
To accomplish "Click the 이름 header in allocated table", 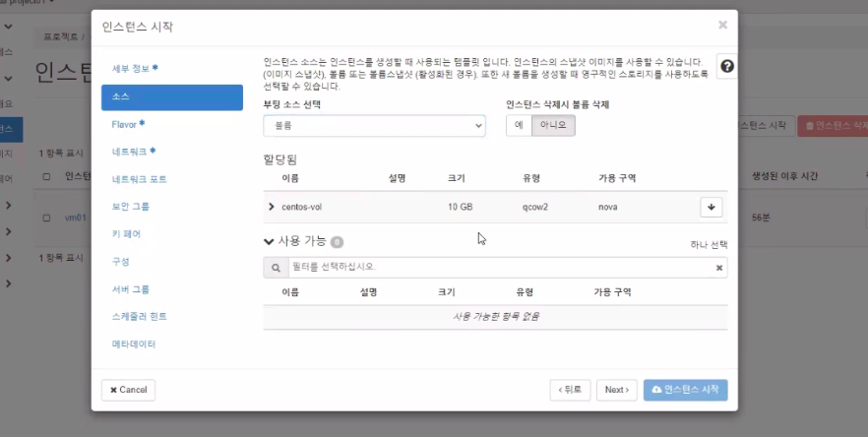I will 290,178.
